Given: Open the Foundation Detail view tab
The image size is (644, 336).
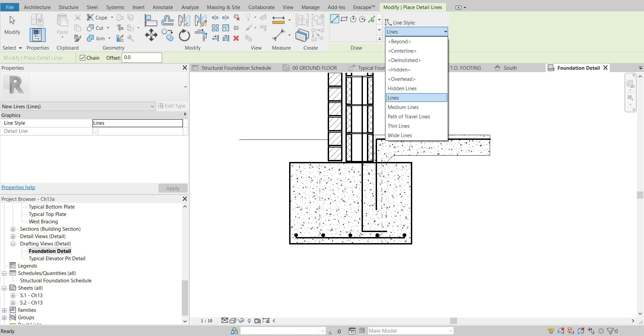Looking at the screenshot, I should (x=578, y=68).
